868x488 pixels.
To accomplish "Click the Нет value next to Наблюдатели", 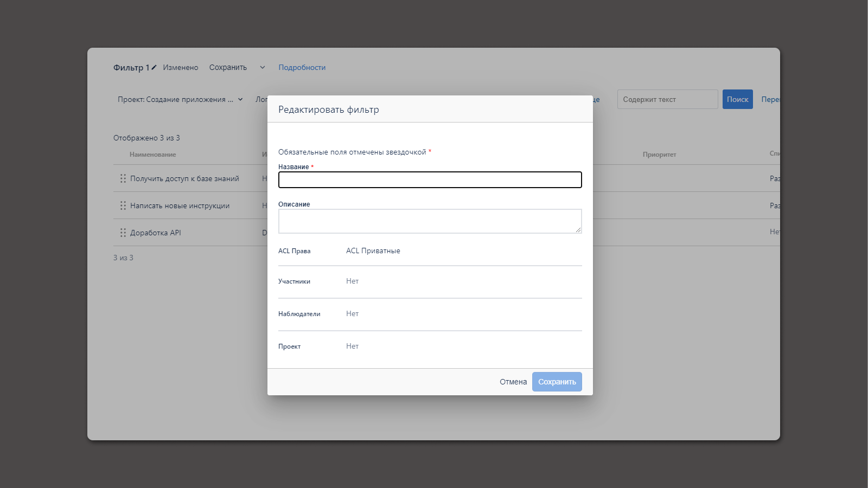I will point(353,313).
